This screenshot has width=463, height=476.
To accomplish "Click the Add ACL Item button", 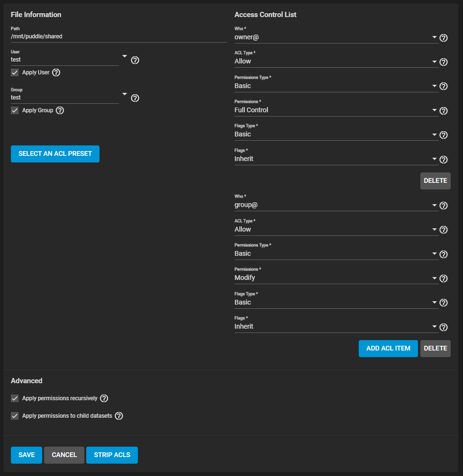I will click(x=388, y=349).
